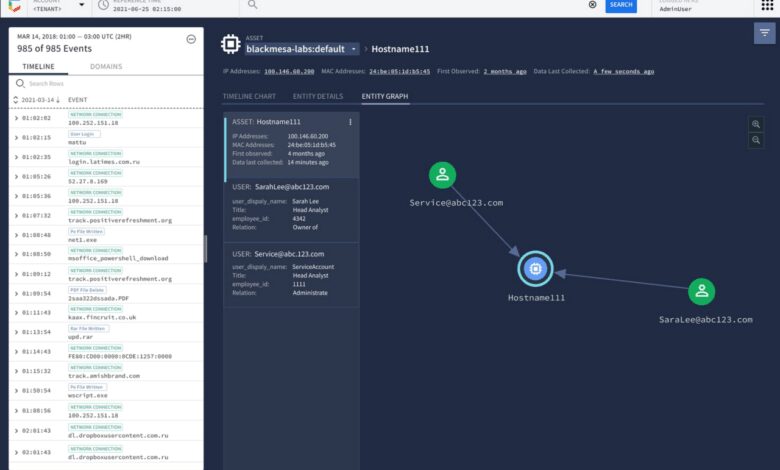780x470 pixels.
Task: Open the apps grid menu icon
Action: 767,5
